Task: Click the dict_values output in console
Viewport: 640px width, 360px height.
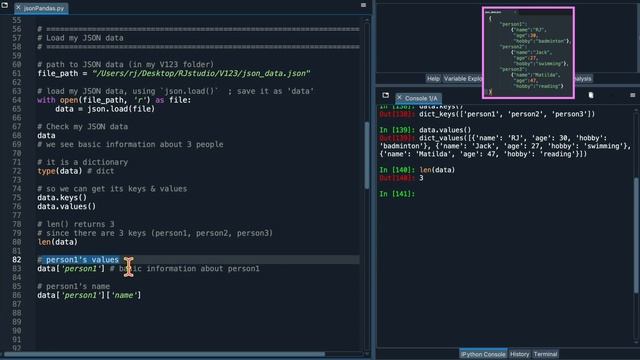Action: coord(505,146)
